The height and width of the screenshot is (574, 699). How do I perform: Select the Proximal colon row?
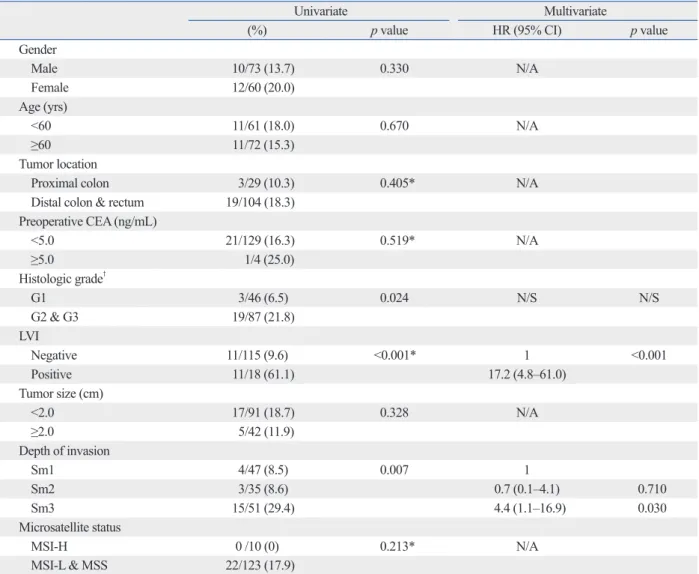[x=70, y=183]
